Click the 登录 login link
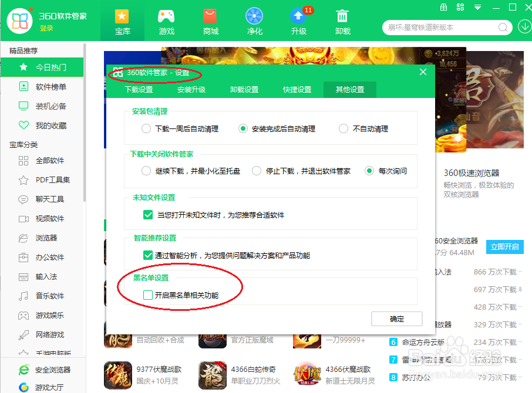This screenshot has height=393, width=532. click(46, 29)
